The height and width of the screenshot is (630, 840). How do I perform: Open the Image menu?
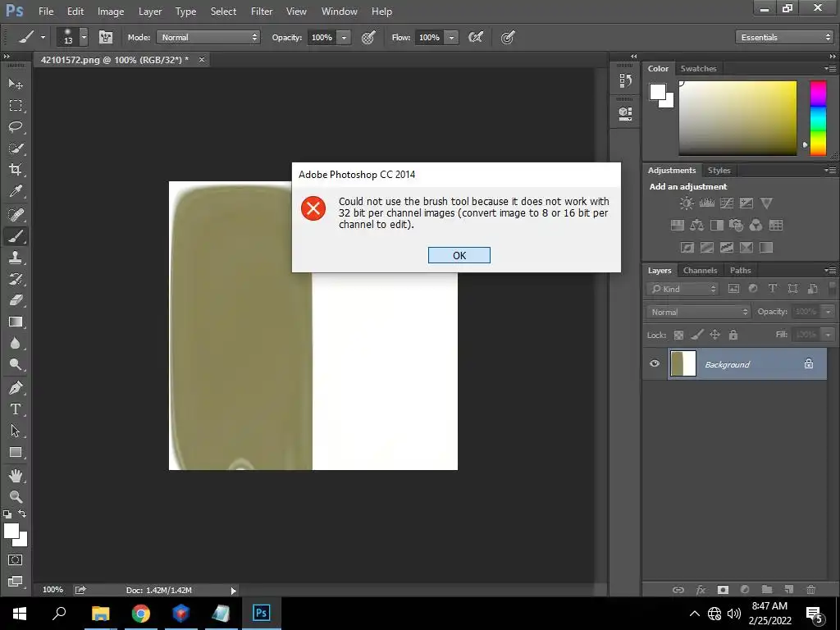[x=111, y=11]
